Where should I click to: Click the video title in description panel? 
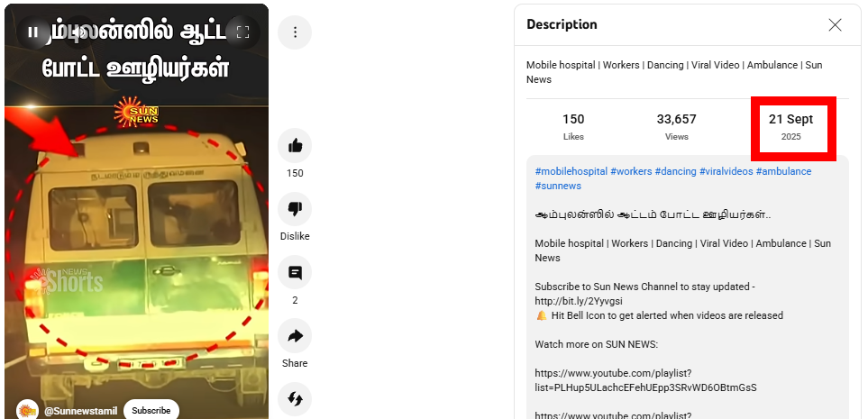(674, 72)
